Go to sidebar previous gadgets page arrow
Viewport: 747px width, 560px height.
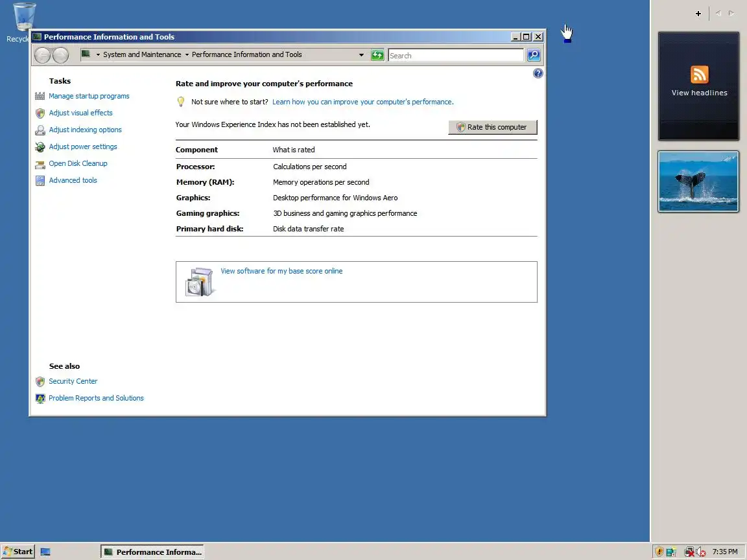tap(718, 14)
